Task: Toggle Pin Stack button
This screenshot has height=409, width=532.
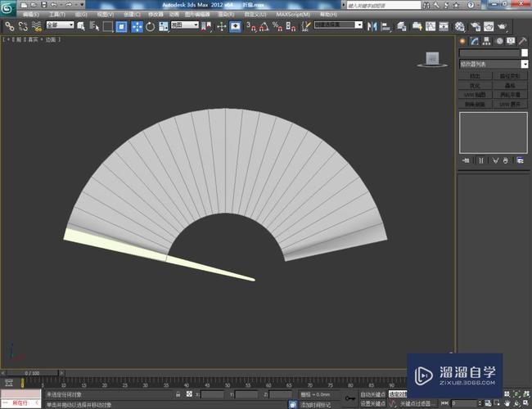Action: pos(466,160)
